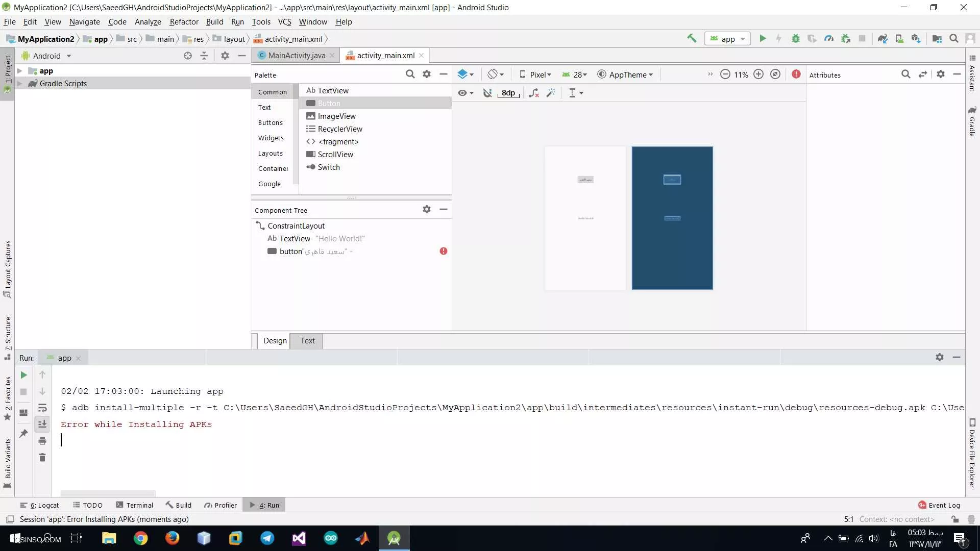Click the 8dp default margins button
This screenshot has width=980, height=551.
tap(508, 93)
